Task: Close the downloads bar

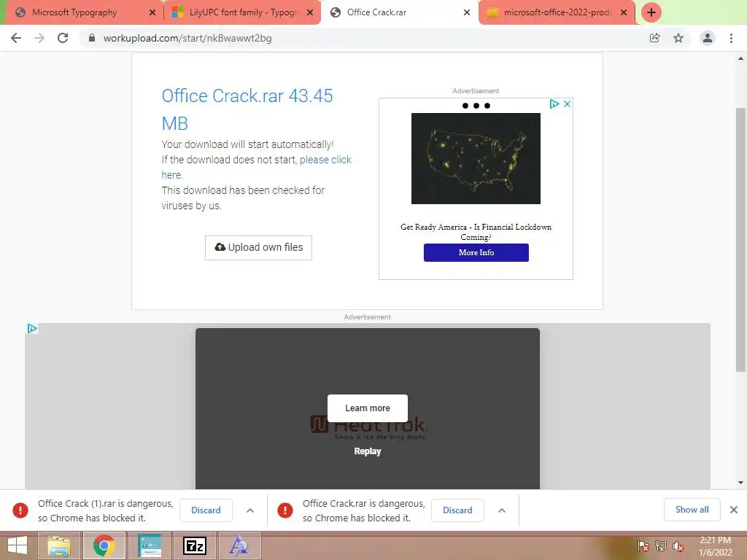Action: pyautogui.click(x=734, y=510)
